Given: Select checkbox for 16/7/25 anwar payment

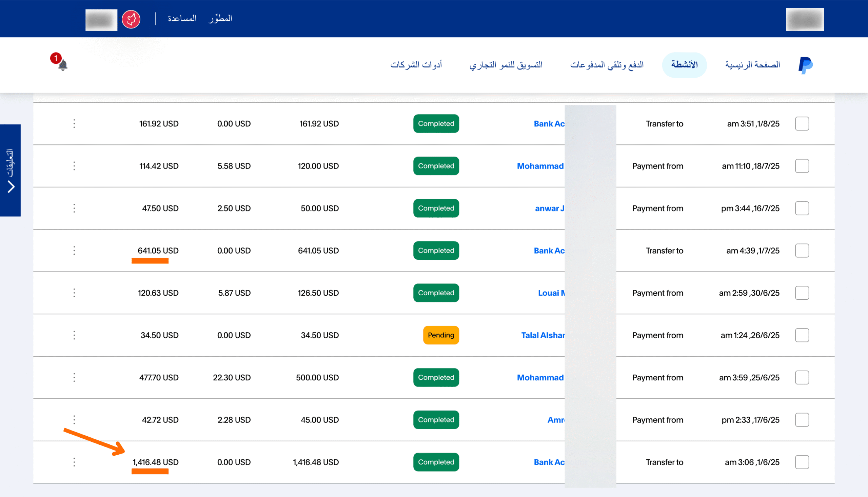Looking at the screenshot, I should pos(802,208).
